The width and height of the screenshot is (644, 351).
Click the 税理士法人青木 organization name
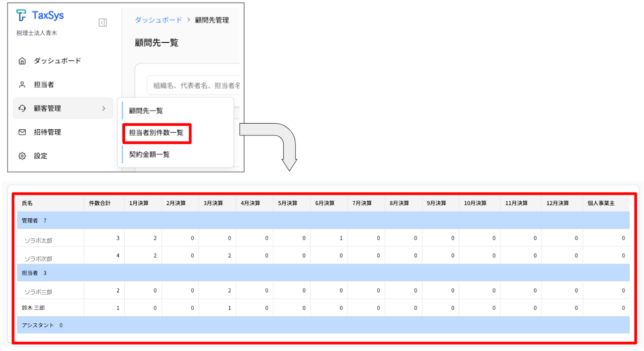pos(37,33)
